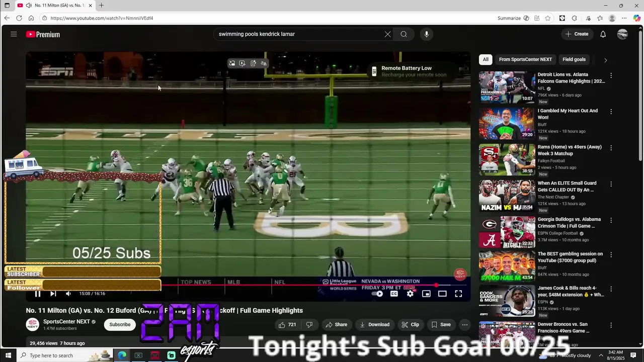The image size is (644, 362).
Task: Share the video
Action: point(336,325)
